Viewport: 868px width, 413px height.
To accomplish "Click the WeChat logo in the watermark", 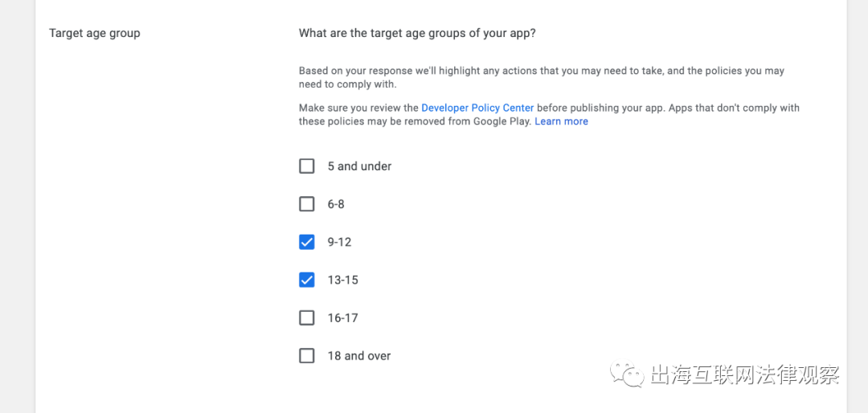I will [627, 374].
